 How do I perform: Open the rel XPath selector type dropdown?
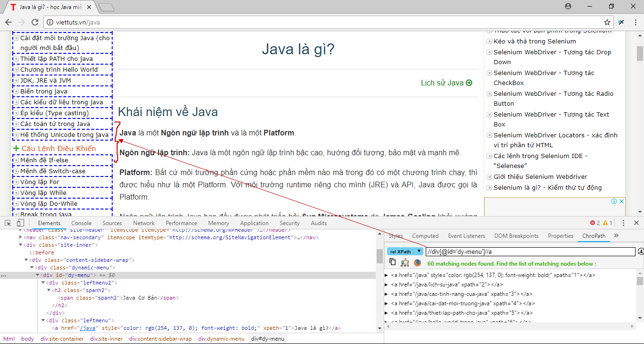coord(405,252)
